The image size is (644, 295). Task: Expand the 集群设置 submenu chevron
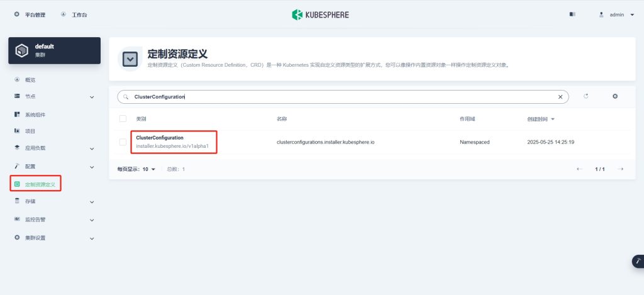click(92, 239)
